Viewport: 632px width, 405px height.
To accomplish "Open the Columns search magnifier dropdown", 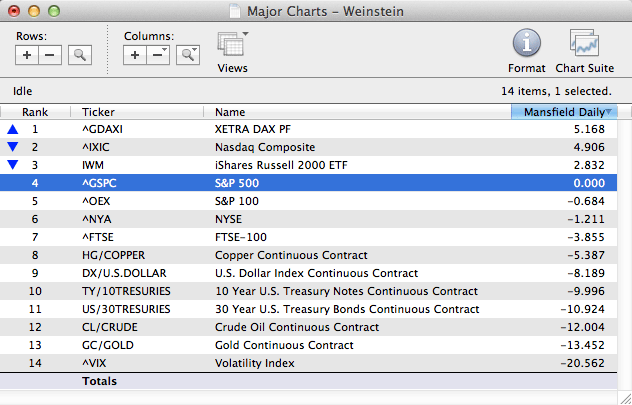I will pos(188,56).
